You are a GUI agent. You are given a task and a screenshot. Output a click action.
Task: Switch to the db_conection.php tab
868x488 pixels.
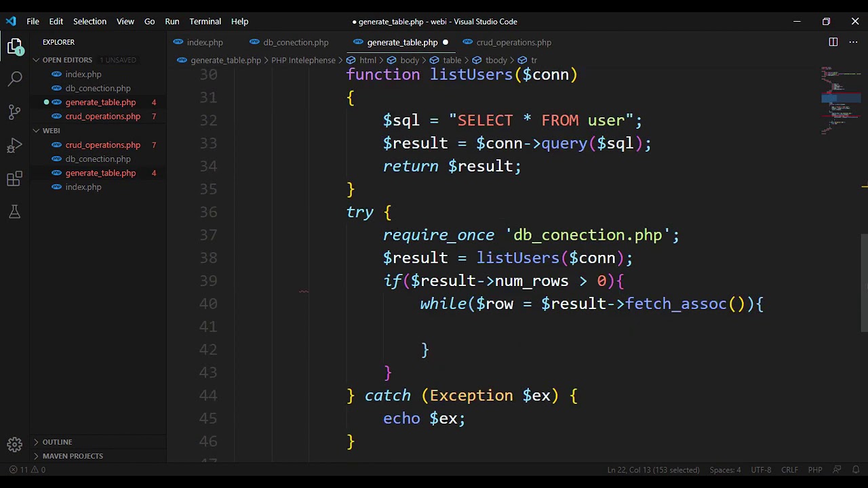pyautogui.click(x=296, y=42)
